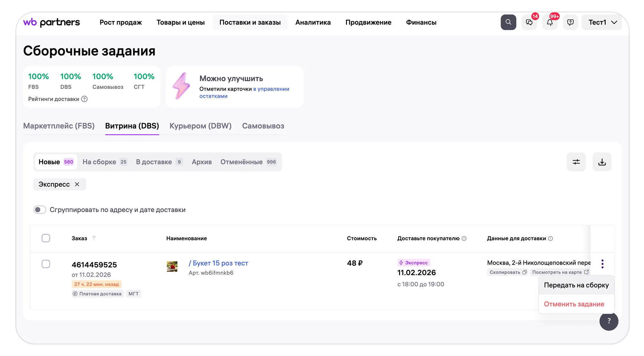Click delivery ratings help icon
The width and height of the screenshot is (644, 356).
click(84, 99)
